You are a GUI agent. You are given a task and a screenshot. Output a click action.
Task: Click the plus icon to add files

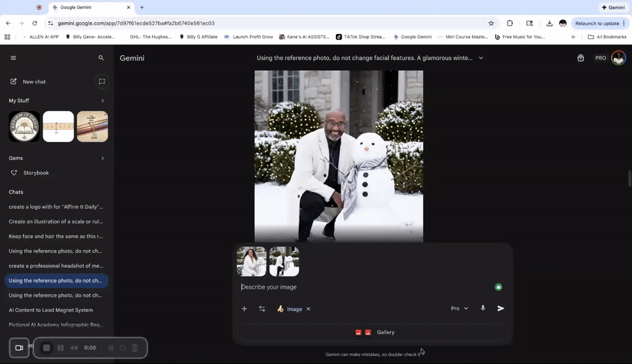(x=244, y=308)
